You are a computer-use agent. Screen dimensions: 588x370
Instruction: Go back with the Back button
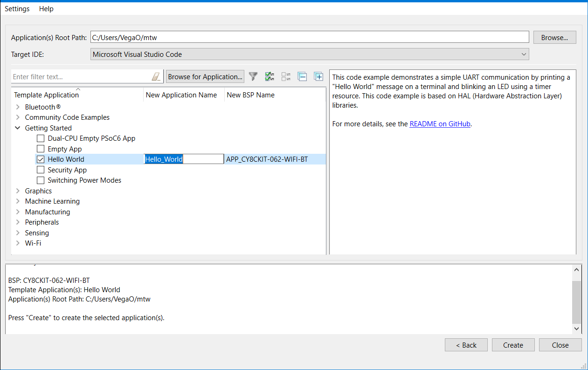click(x=466, y=345)
